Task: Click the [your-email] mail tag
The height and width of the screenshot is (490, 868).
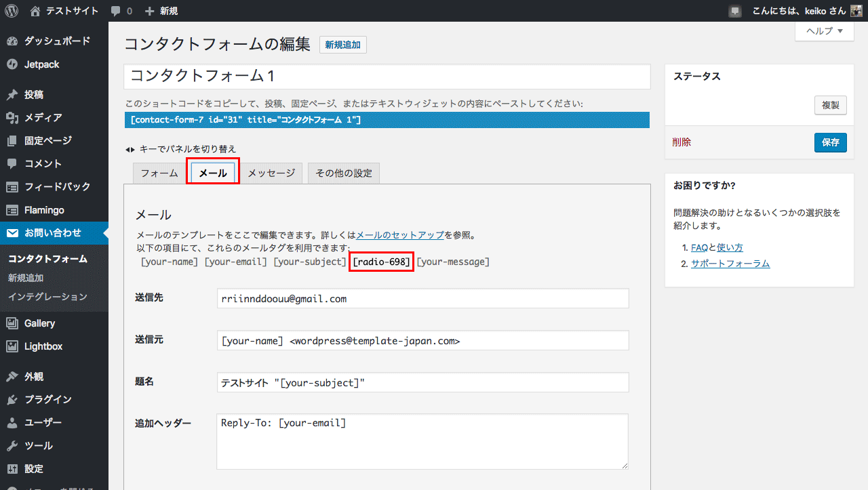Action: 236,262
